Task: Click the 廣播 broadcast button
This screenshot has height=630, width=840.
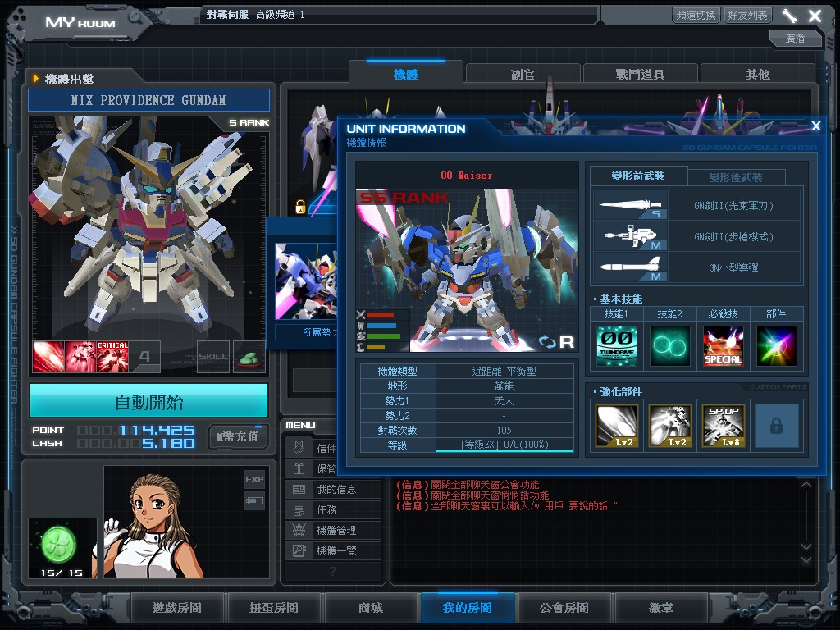Action: click(x=795, y=38)
